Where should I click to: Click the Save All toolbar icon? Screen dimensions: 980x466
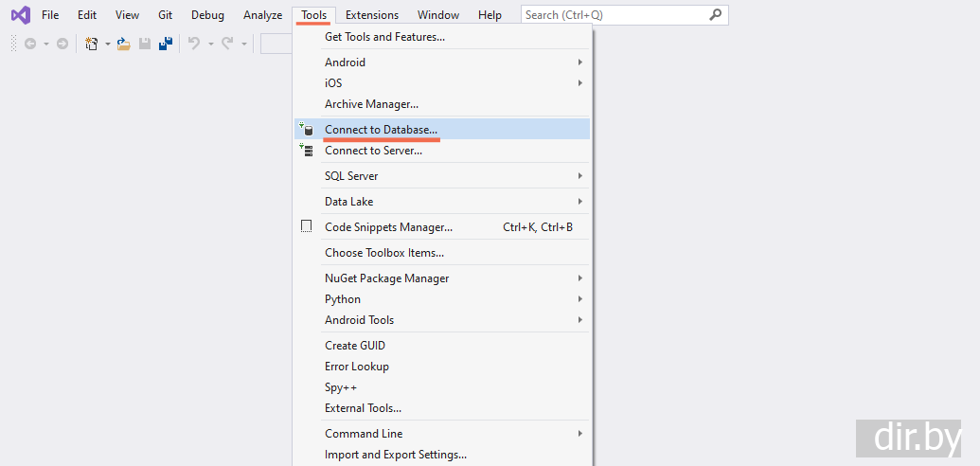[165, 44]
